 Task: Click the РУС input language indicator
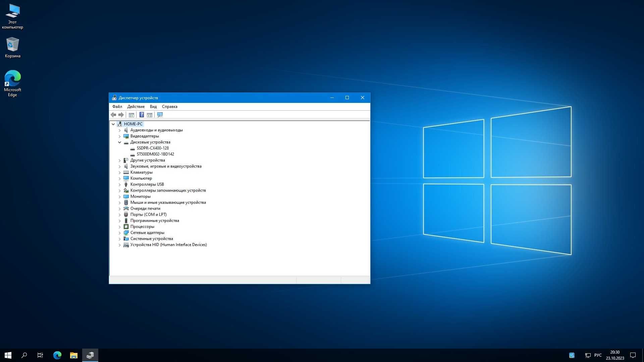pyautogui.click(x=598, y=355)
